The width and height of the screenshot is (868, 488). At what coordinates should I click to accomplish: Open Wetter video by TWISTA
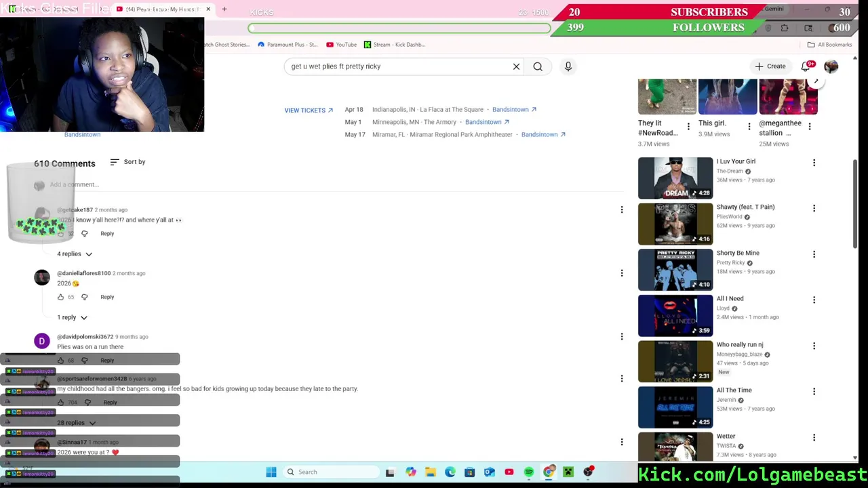click(675, 447)
